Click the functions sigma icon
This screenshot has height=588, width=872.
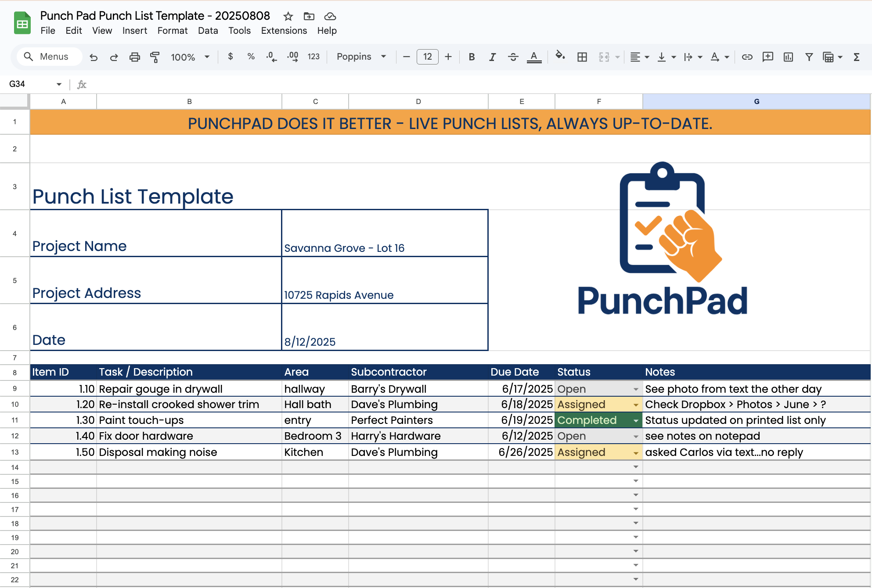[x=856, y=57]
